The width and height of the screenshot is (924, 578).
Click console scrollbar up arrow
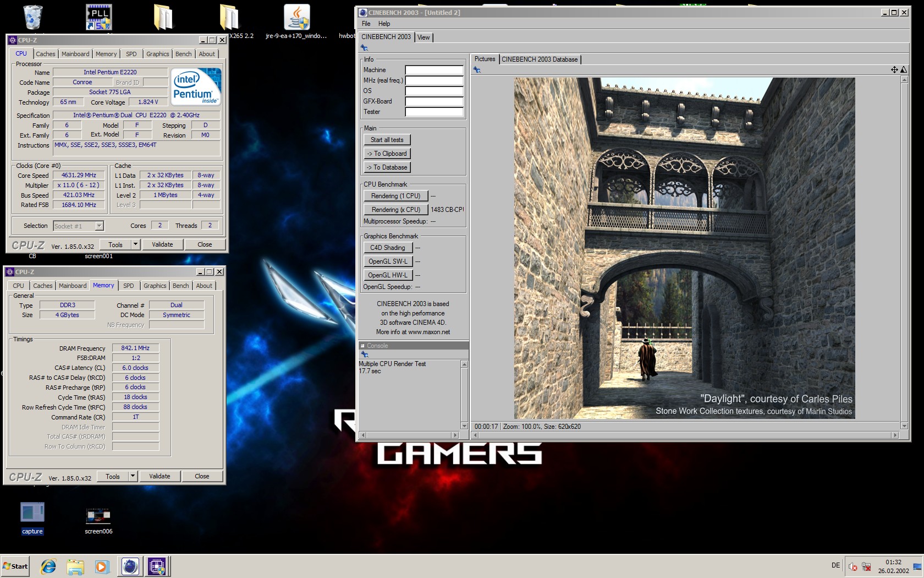point(464,364)
